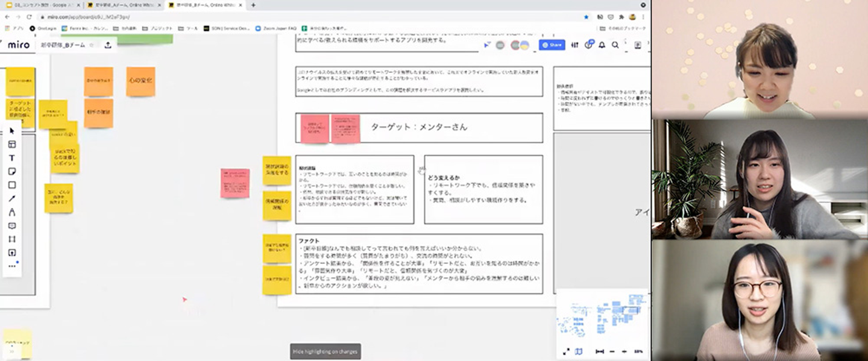The image size is (868, 361).
Task: Switch to the first Google Slides browser tab
Action: coord(42,5)
